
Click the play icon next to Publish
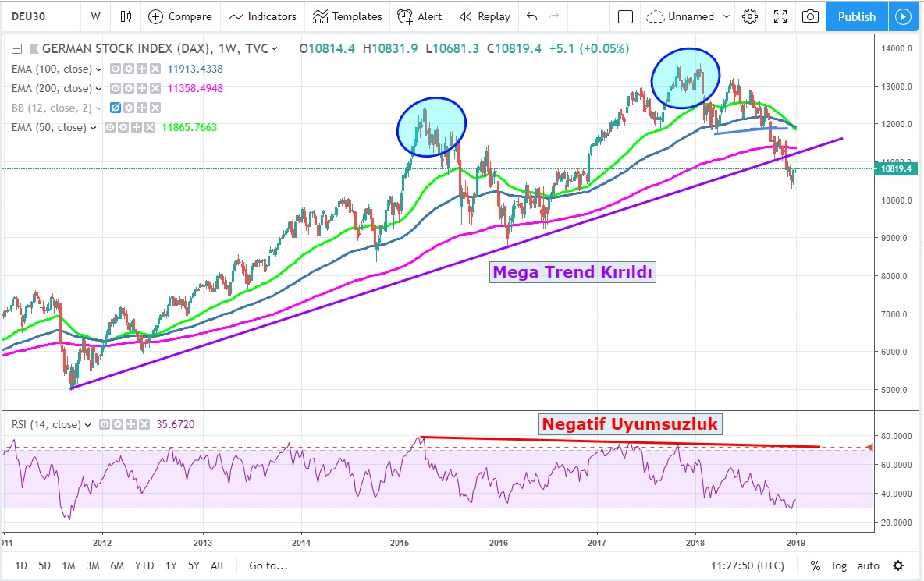903,16
